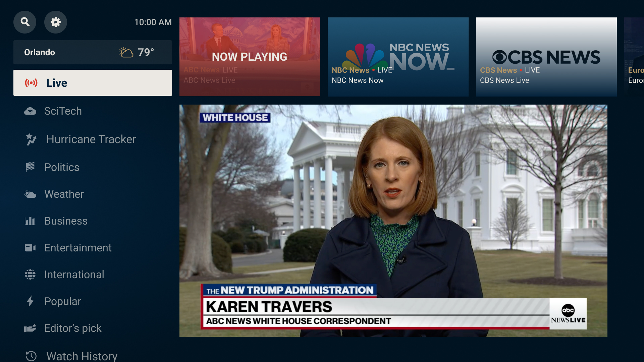Click the Politics flag icon
The width and height of the screenshot is (644, 362).
(30, 167)
